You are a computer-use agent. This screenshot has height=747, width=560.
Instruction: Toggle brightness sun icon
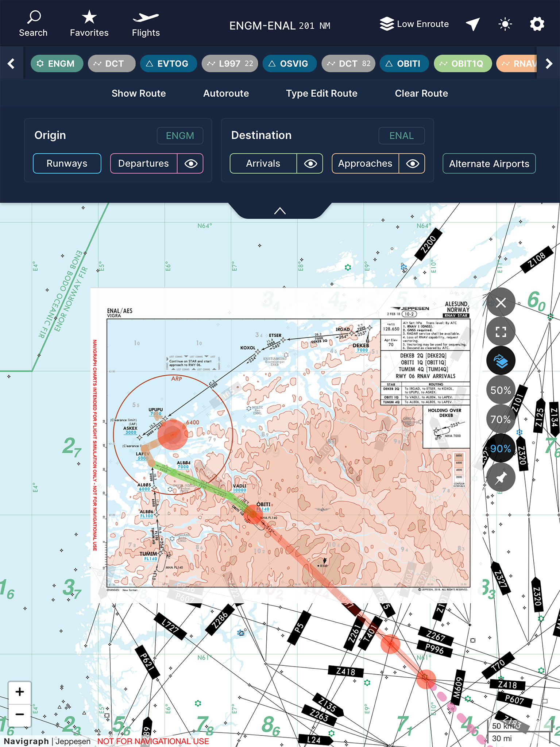tap(505, 24)
